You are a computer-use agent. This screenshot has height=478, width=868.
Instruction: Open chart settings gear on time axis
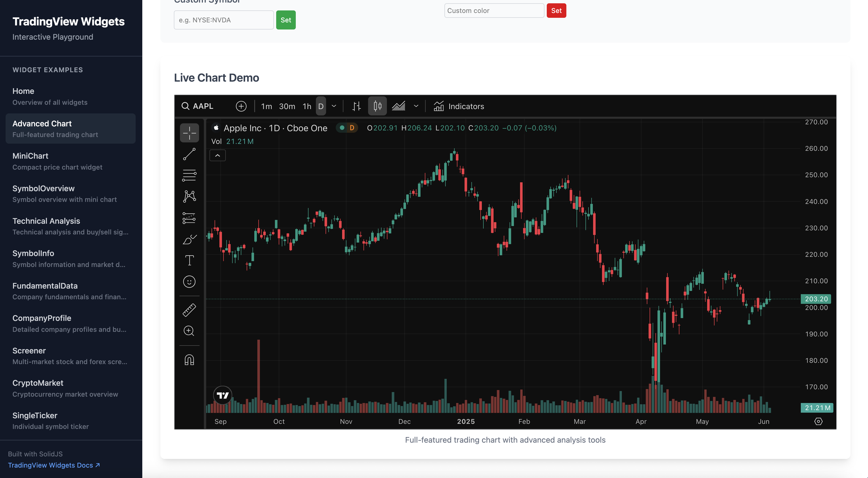click(x=818, y=422)
